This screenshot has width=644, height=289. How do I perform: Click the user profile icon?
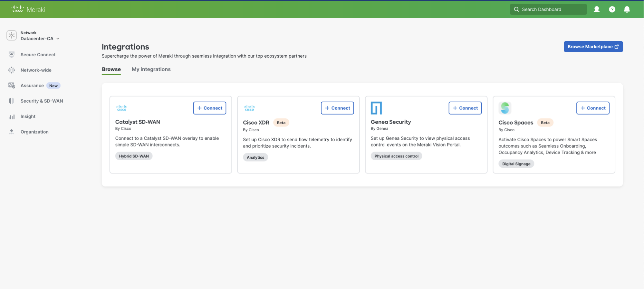597,9
